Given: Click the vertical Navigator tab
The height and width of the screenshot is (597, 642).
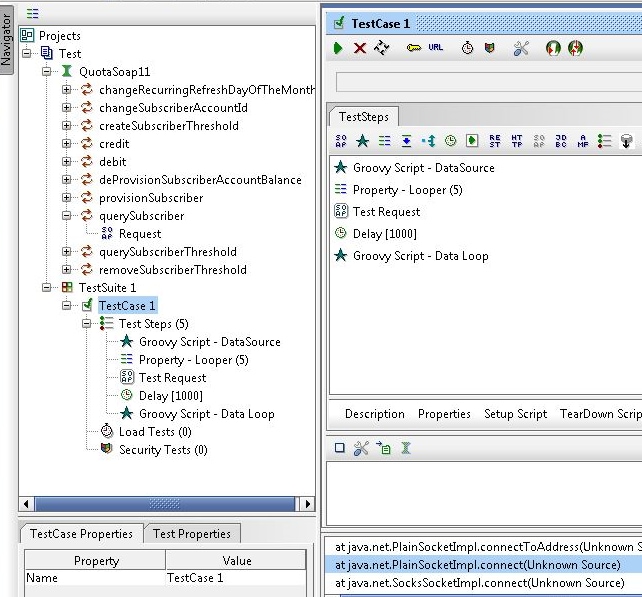Looking at the screenshot, I should (x=6, y=41).
